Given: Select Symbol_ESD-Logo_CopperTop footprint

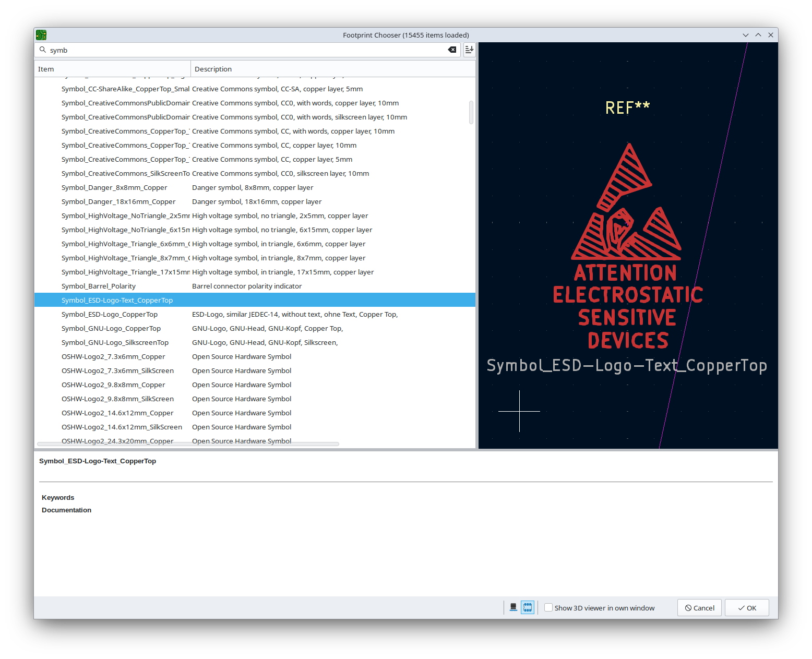Looking at the screenshot, I should pos(255,314).
